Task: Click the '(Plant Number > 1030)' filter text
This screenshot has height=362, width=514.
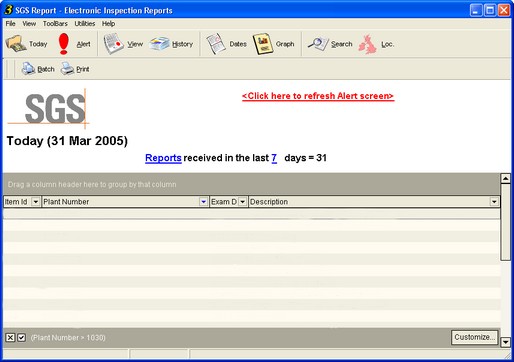Action: (68, 338)
